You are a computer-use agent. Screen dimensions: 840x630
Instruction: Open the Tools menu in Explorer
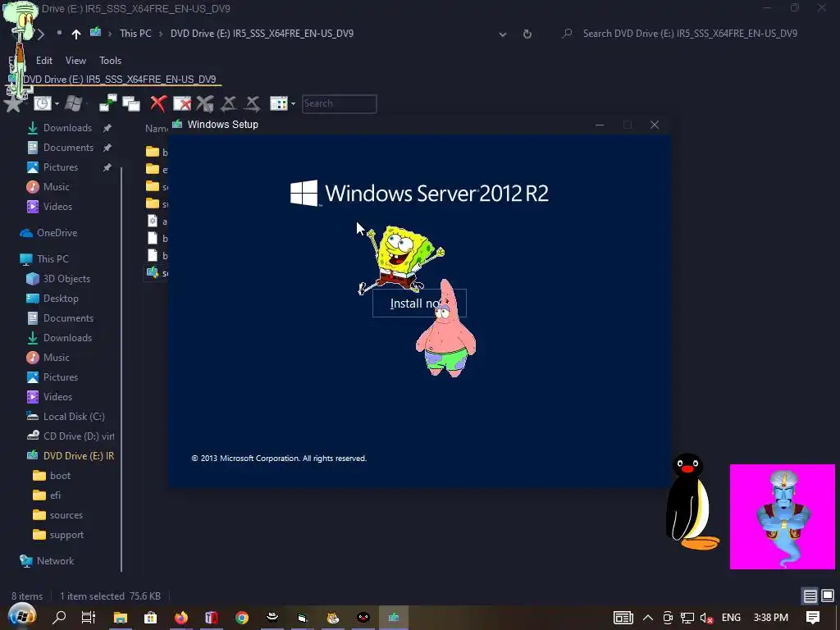(111, 61)
